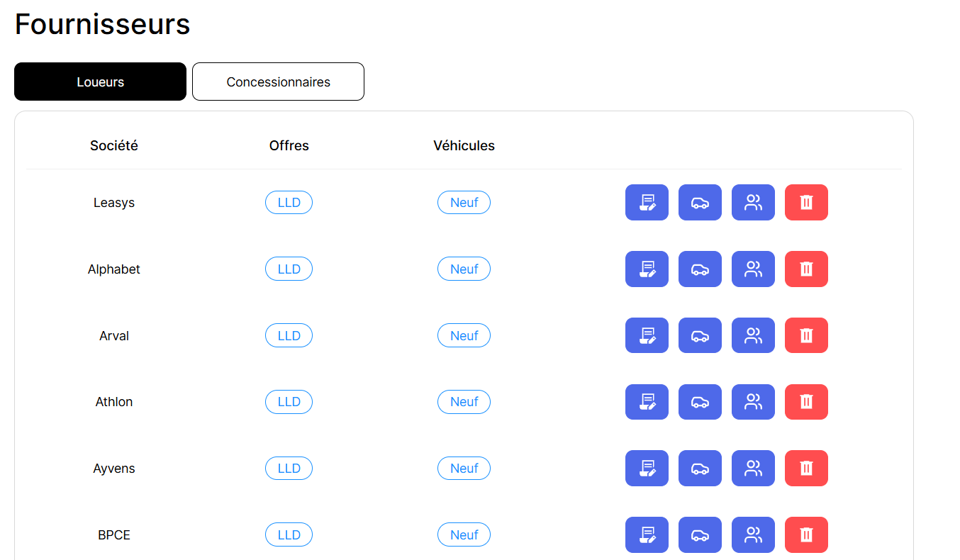
Task: Click the car icon in BPCE row
Action: point(700,535)
